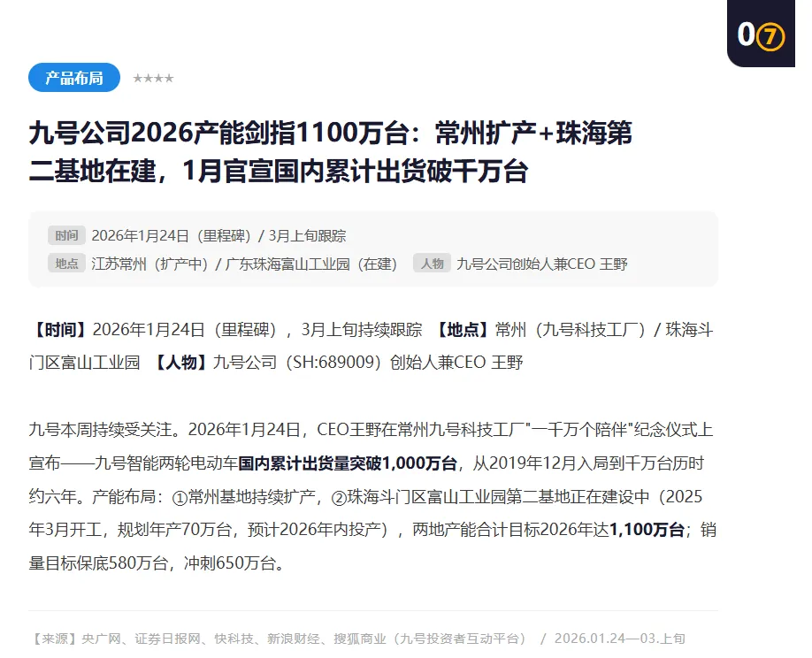Click the footer date 2026.01.24—03.上旬
812x658 pixels.
(619, 639)
